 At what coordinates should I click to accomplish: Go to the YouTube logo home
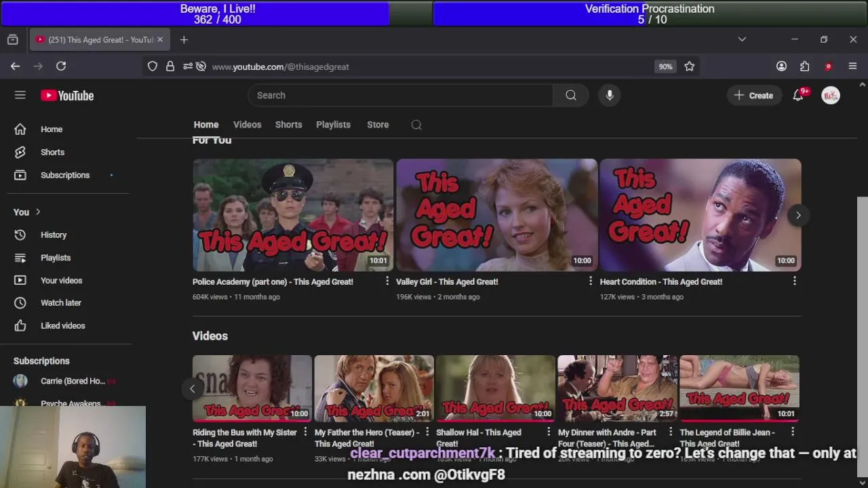pos(67,96)
